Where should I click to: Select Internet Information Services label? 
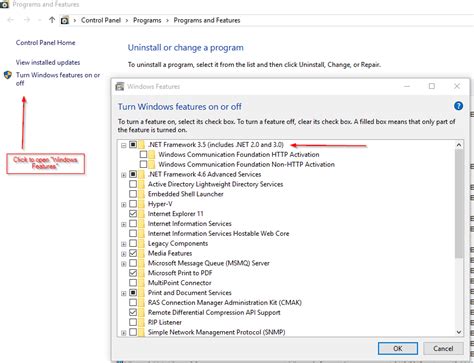click(x=190, y=223)
